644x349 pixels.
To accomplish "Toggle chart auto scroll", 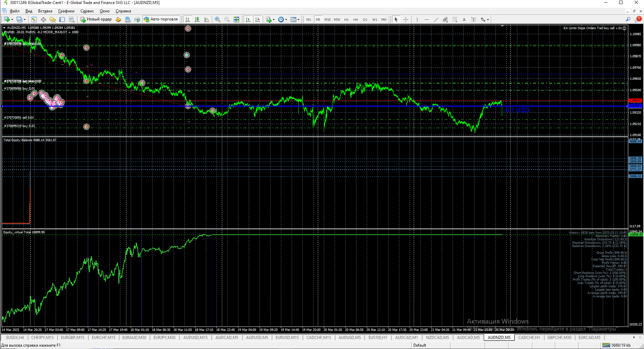I will point(248,19).
